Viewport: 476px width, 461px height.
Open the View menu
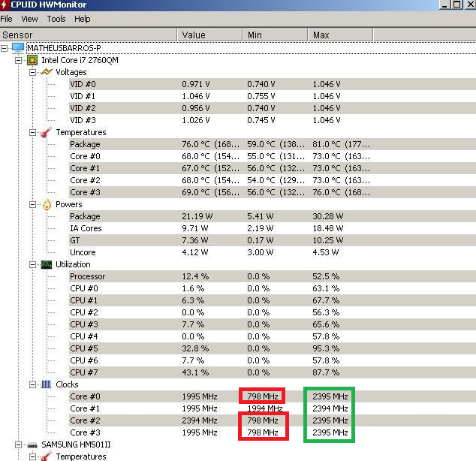tap(29, 19)
